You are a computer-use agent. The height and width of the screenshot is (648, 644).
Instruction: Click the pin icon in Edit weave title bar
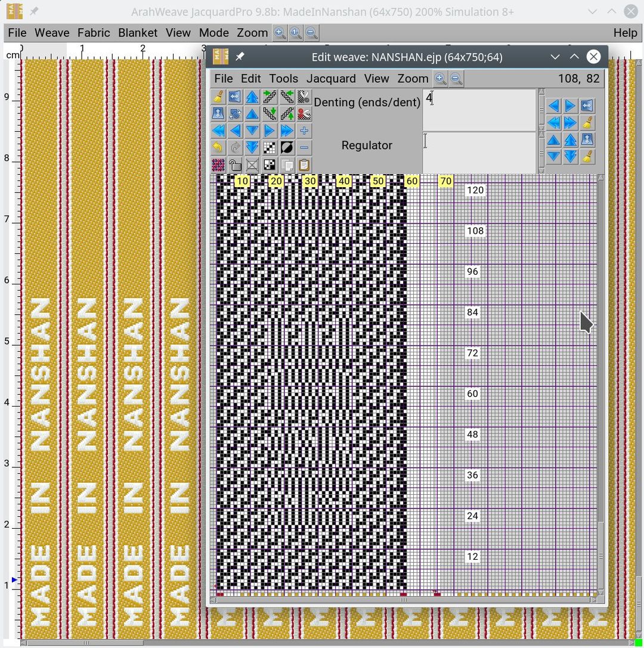pyautogui.click(x=240, y=57)
